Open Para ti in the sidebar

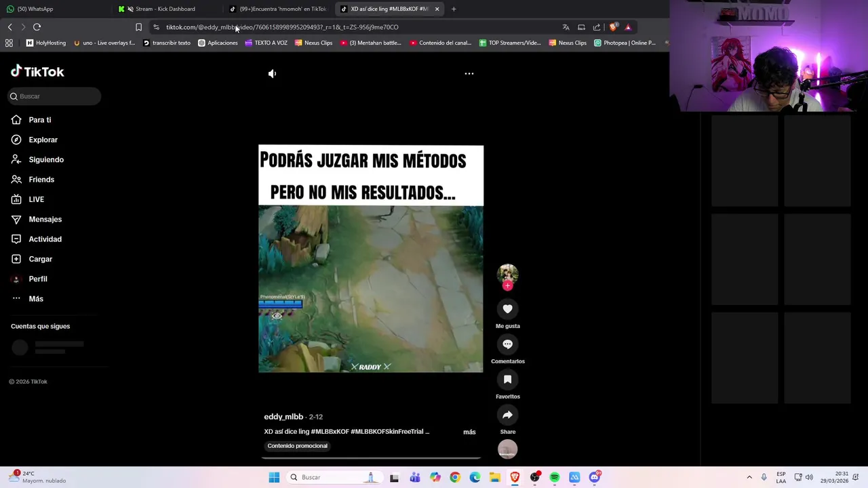[x=39, y=120]
